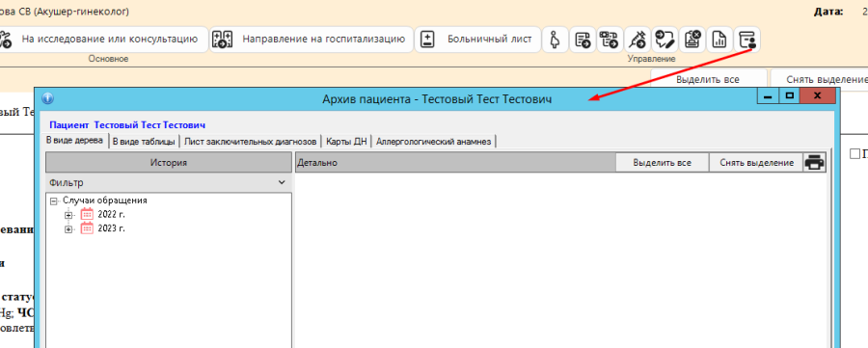Image resolution: width=868 pixels, height=348 pixels.
Task: Click the syringe vaccination icon
Action: (637, 40)
